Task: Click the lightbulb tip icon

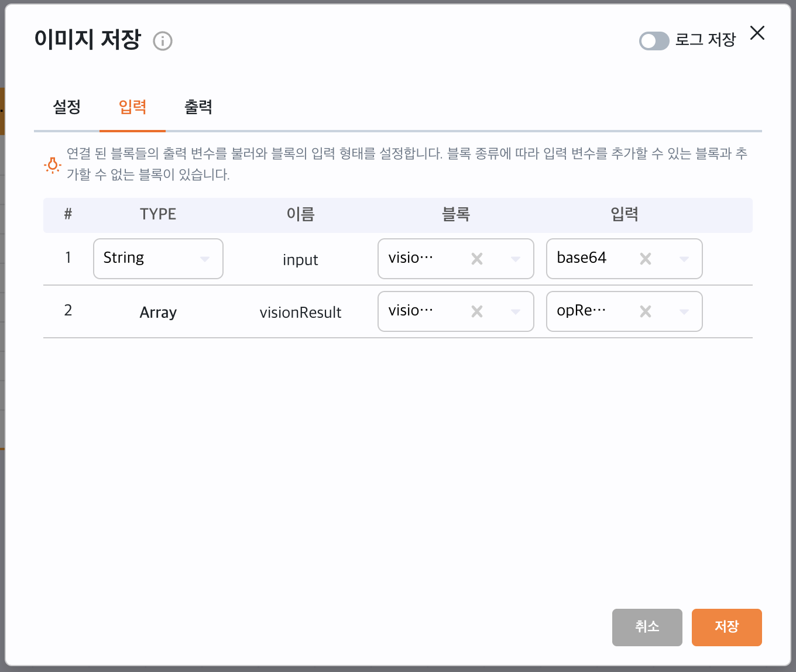Action: tap(53, 165)
